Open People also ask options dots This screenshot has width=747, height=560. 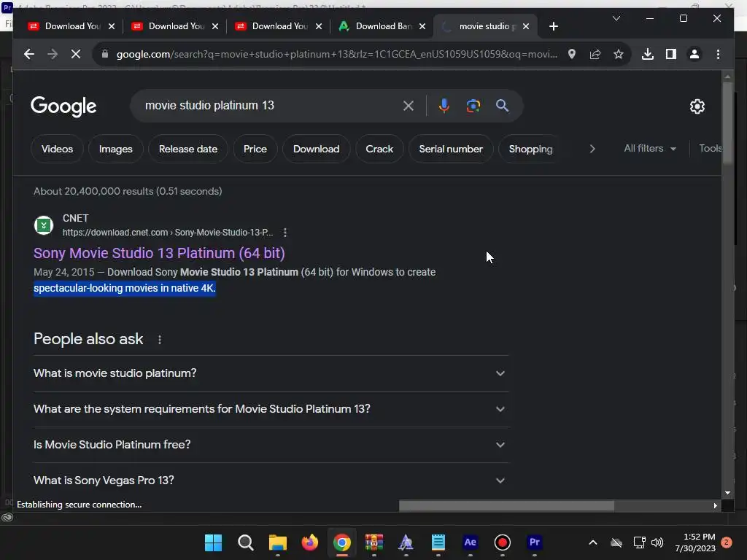point(160,340)
